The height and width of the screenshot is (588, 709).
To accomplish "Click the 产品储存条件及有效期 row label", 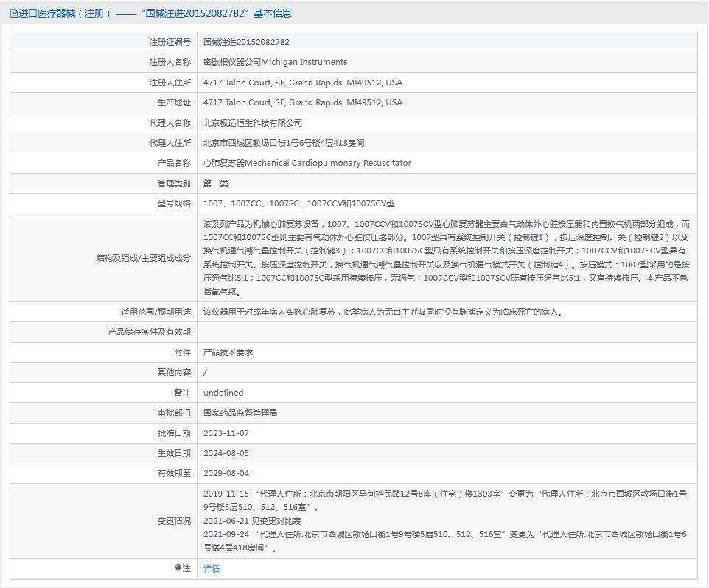I will [x=149, y=332].
